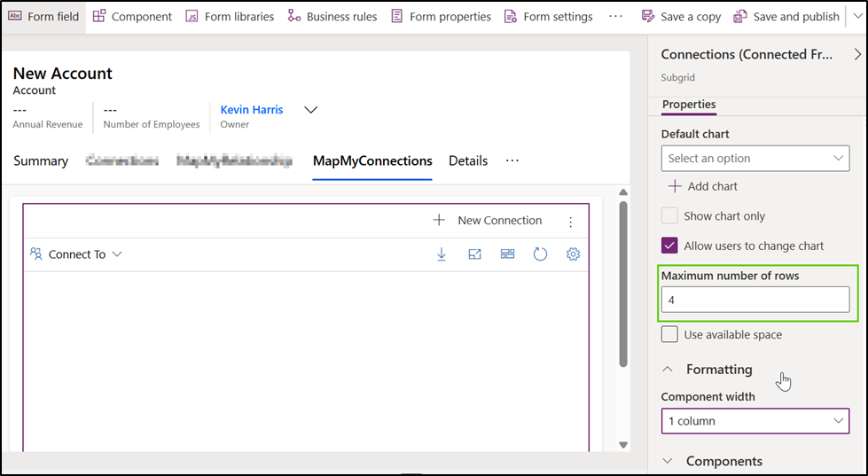Open Business rules from toolbar
The image size is (868, 476).
332,17
